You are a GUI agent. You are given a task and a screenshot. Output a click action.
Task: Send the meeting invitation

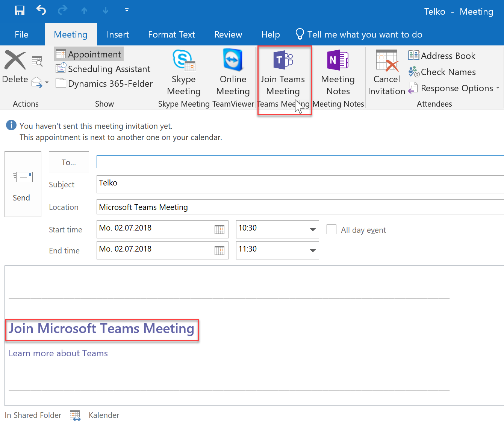click(23, 184)
